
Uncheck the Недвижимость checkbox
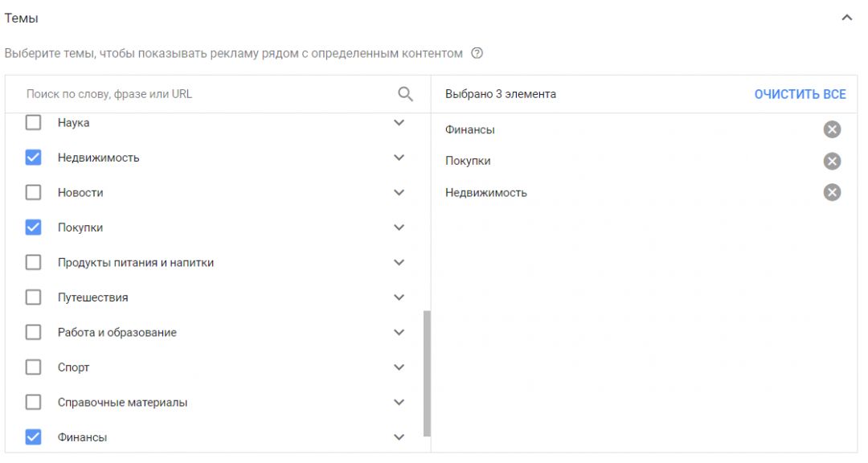pos(33,158)
